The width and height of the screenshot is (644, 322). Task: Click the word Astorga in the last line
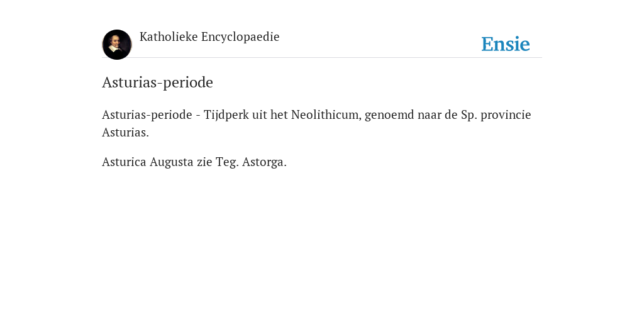pyautogui.click(x=264, y=162)
